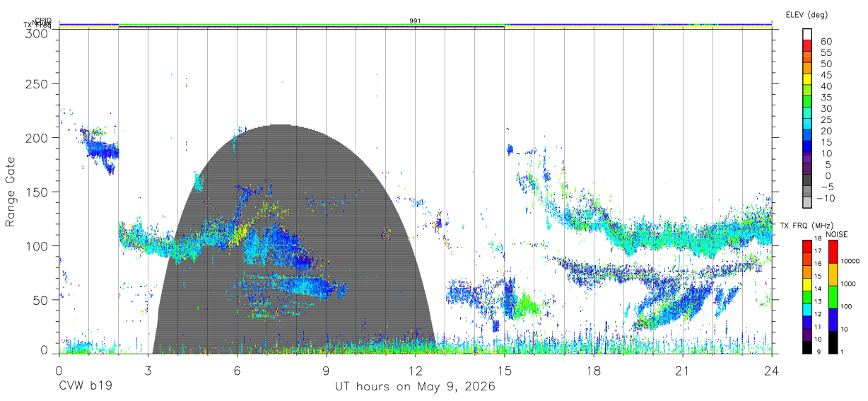Click the '200' range gate tick label

coord(35,138)
